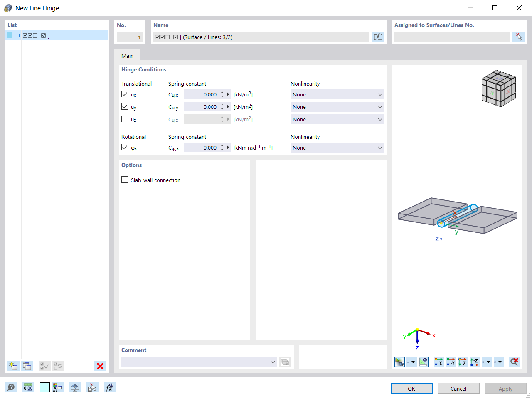532x399 pixels.
Task: Click the "Rotational" label
Action: (x=133, y=137)
